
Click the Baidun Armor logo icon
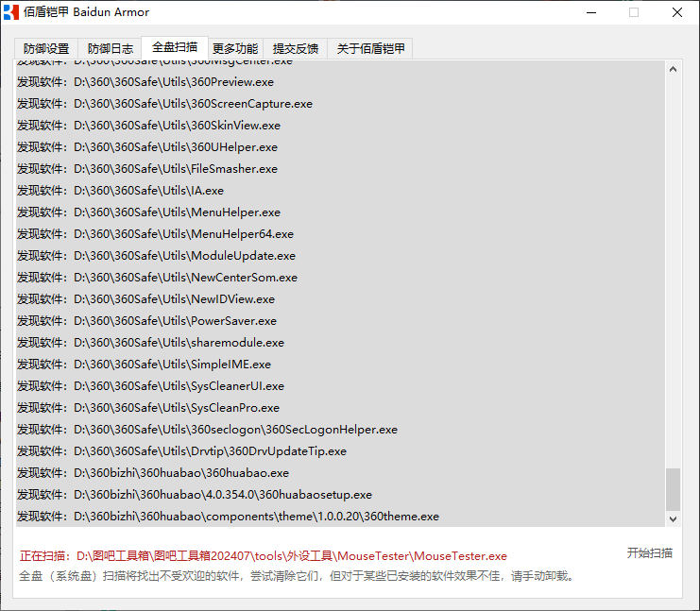[x=11, y=12]
